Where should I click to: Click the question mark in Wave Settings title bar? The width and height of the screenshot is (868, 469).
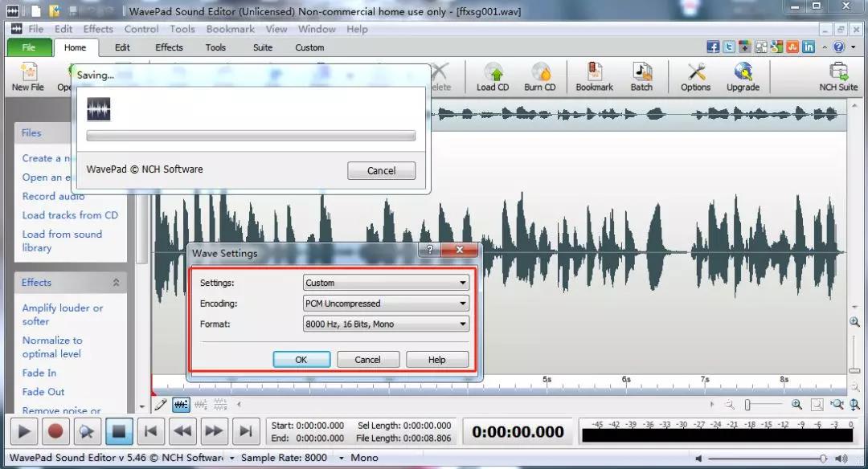point(430,250)
